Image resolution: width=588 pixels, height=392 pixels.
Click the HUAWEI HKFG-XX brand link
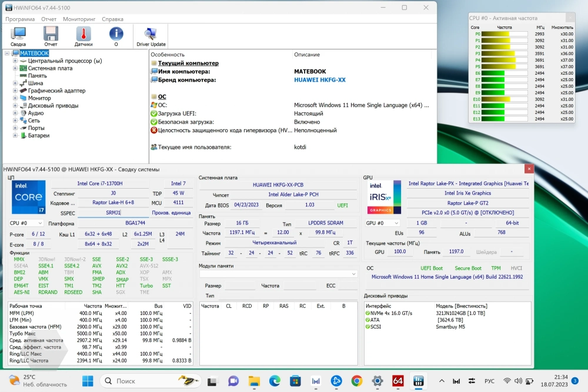pyautogui.click(x=319, y=80)
